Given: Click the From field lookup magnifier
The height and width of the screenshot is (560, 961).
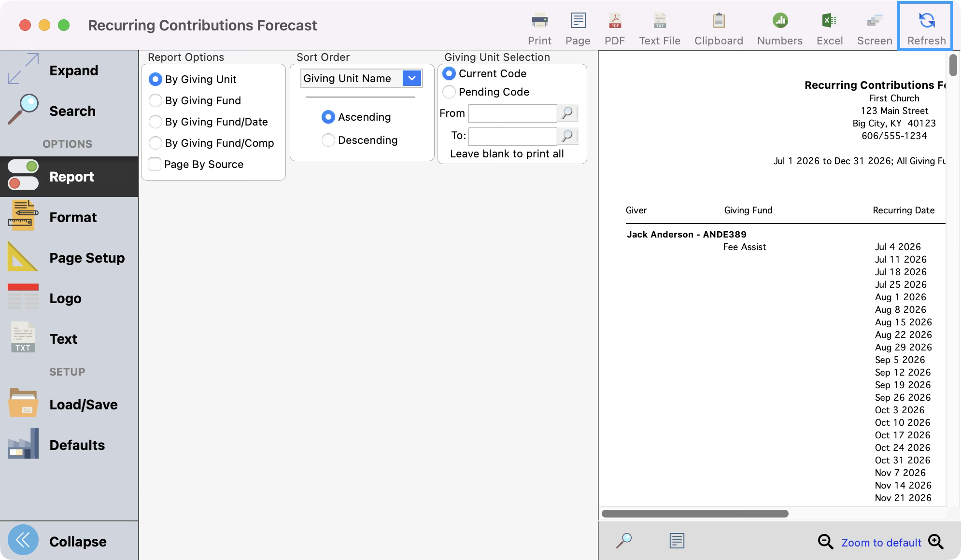Looking at the screenshot, I should pos(568,113).
